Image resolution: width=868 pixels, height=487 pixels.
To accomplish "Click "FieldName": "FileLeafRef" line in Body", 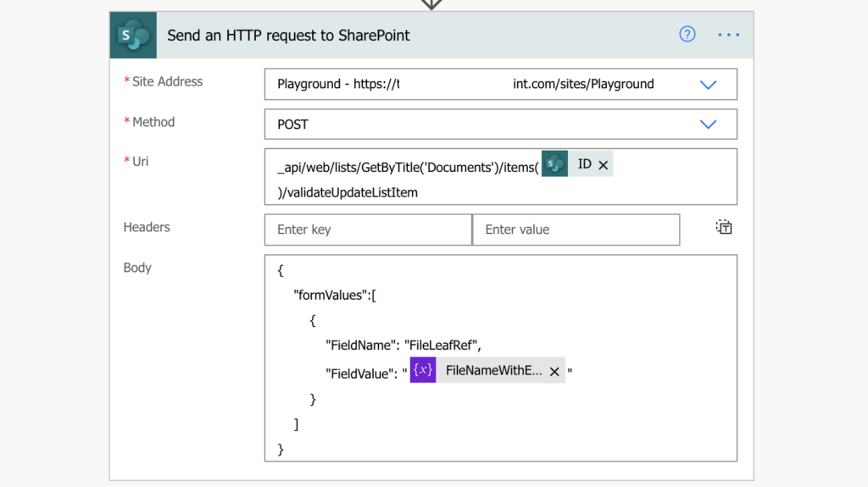I will click(403, 346).
